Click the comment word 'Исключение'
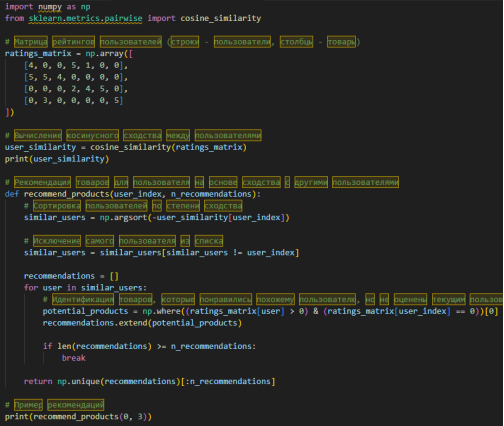Viewport: 504px width, 426px height. [57, 241]
